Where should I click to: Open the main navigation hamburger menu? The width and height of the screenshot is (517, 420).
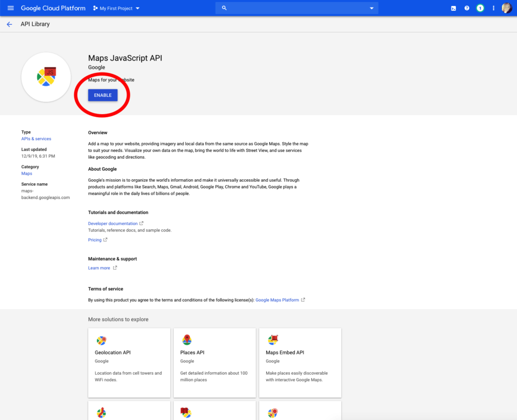(11, 8)
